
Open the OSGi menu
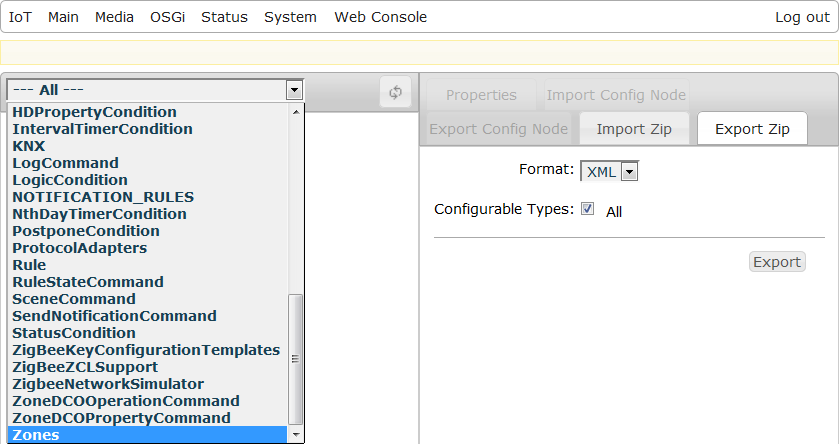click(167, 17)
